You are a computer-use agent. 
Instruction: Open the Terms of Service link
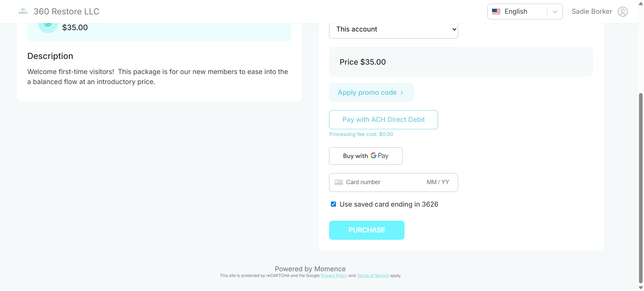[x=373, y=276]
